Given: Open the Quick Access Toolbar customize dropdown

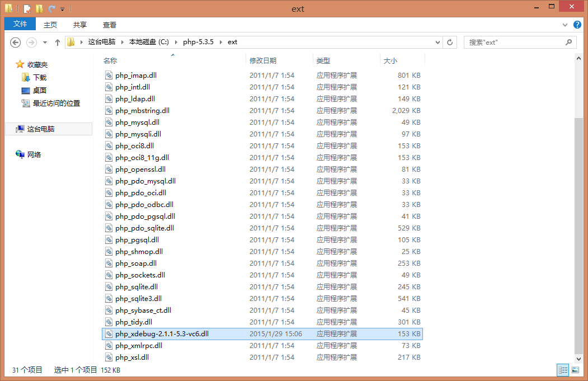Looking at the screenshot, I should (x=62, y=9).
